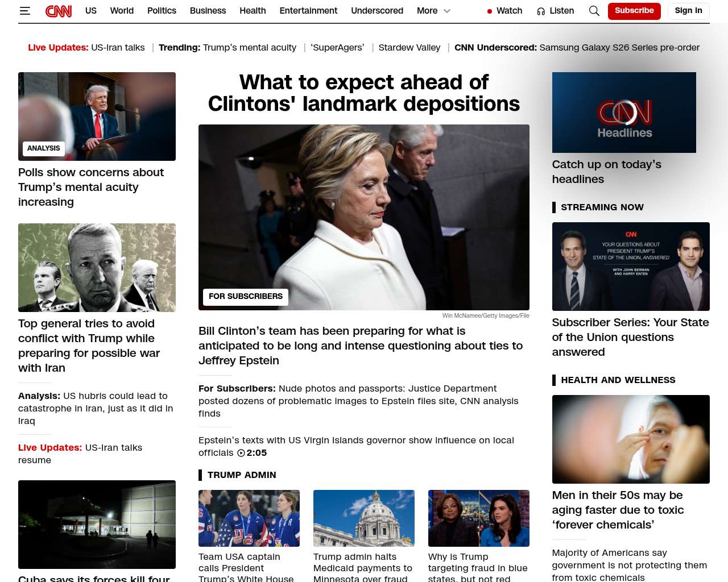
Task: Play the 2:05 Epstein texts video icon
Action: click(x=241, y=453)
